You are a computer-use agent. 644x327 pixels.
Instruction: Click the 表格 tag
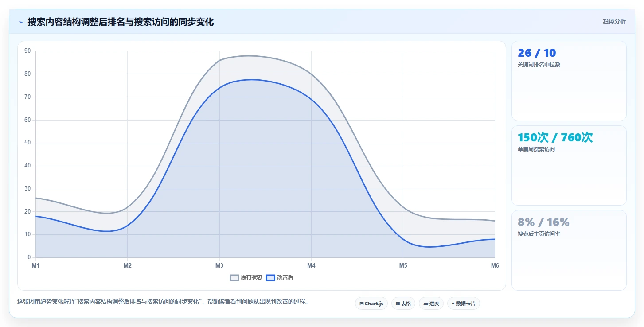tap(403, 304)
